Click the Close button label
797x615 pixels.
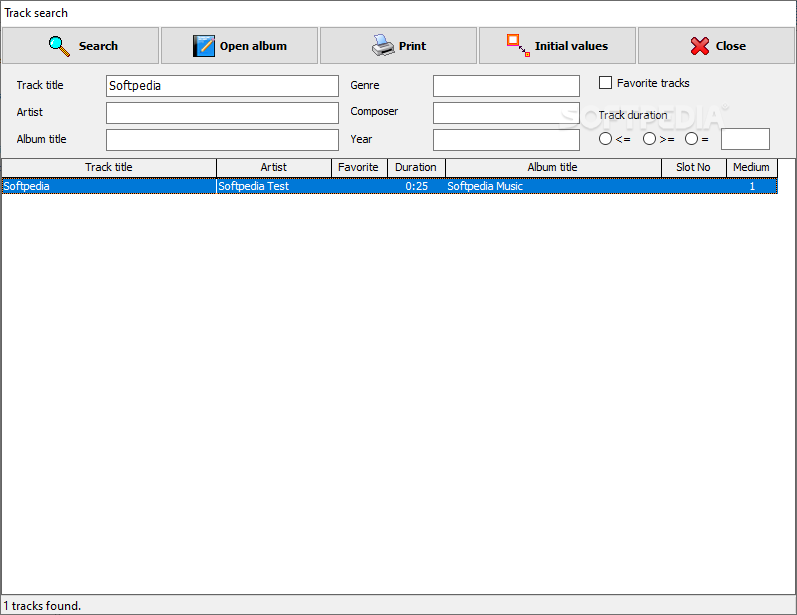click(x=730, y=46)
